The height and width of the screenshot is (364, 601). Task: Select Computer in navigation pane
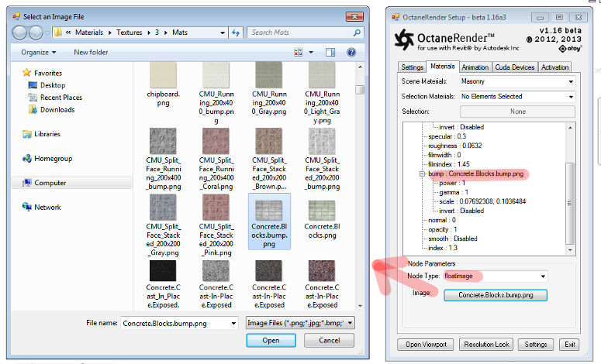50,183
